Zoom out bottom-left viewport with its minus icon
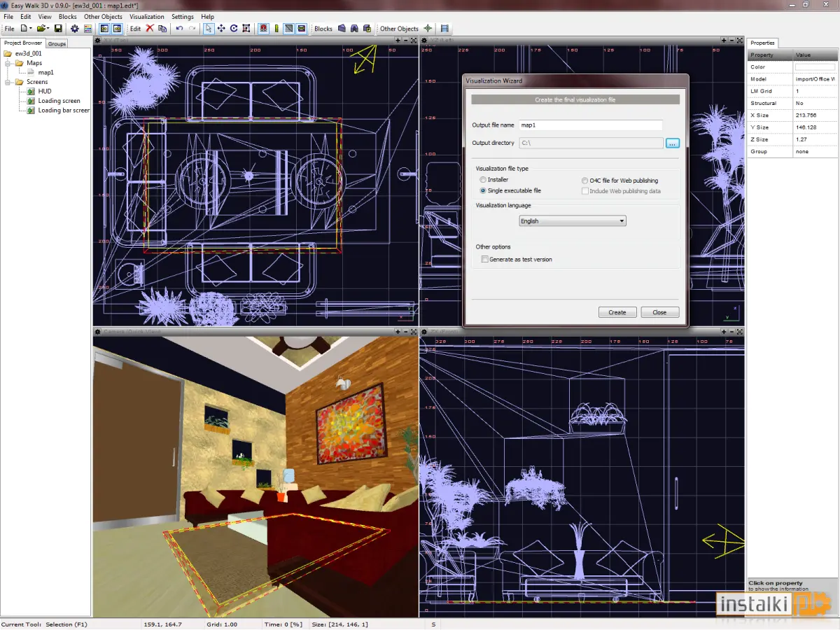Image resolution: width=840 pixels, height=630 pixels. pos(405,332)
